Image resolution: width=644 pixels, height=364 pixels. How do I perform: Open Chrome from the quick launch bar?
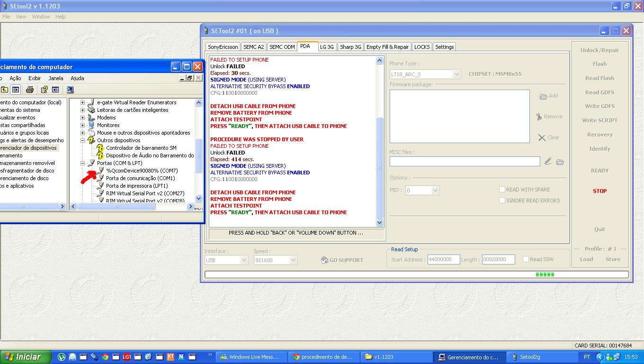point(105,357)
